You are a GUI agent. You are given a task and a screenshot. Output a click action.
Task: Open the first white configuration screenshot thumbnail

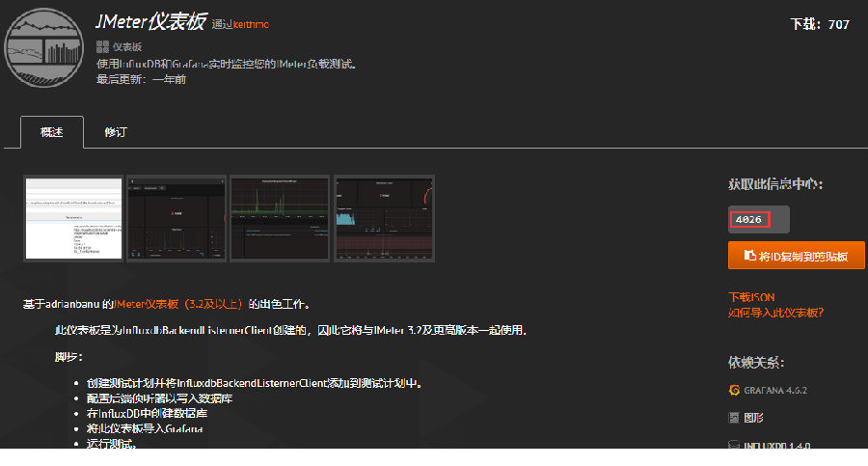73,218
